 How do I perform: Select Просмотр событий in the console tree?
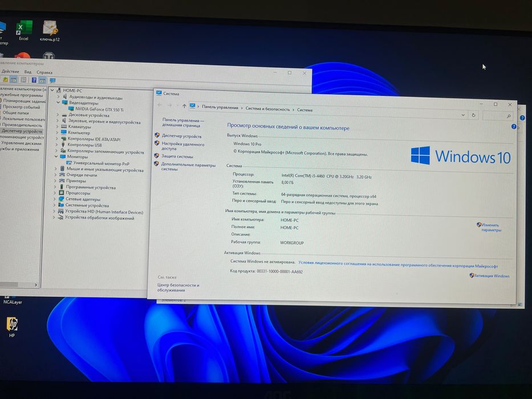coord(21,107)
